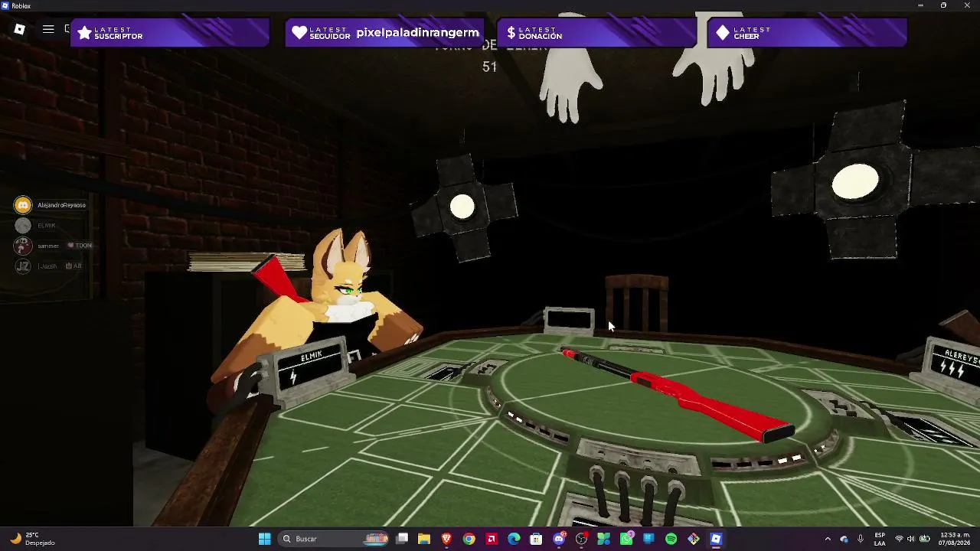The height and width of the screenshot is (551, 980).
Task: Click the summer username in overlay
Action: (x=48, y=246)
